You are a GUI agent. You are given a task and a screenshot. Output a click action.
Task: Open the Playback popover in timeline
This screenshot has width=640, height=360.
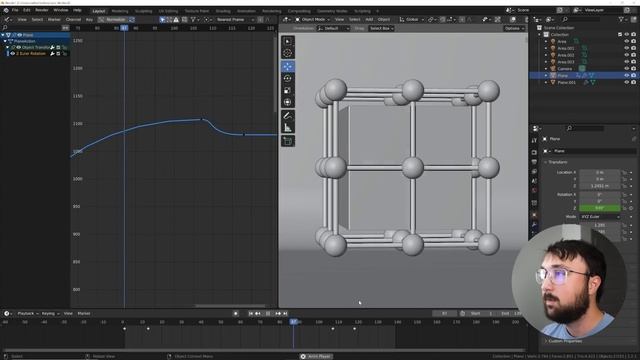[27, 313]
